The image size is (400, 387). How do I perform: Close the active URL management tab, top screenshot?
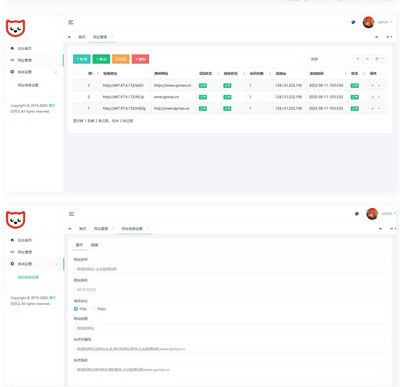(112, 37)
